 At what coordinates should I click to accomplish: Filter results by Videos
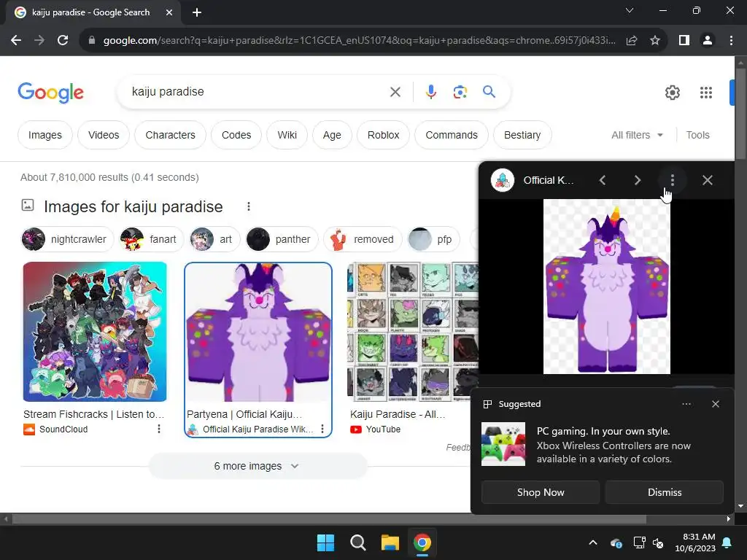104,135
